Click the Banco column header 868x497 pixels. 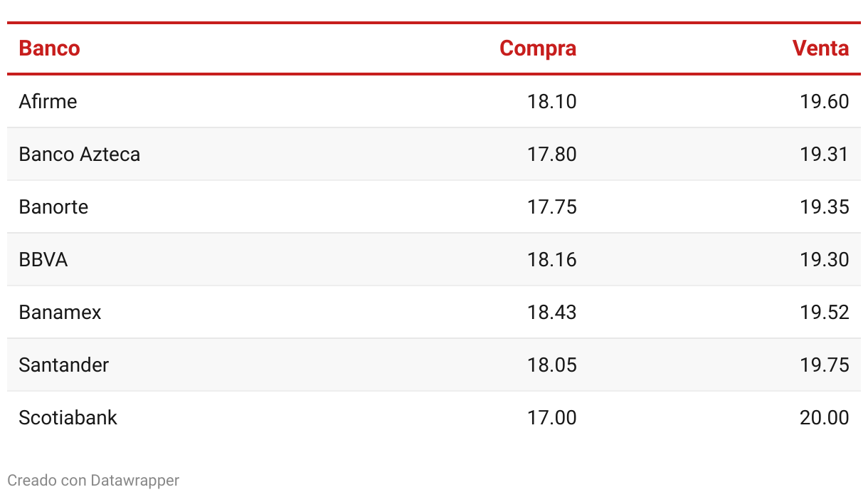(49, 48)
